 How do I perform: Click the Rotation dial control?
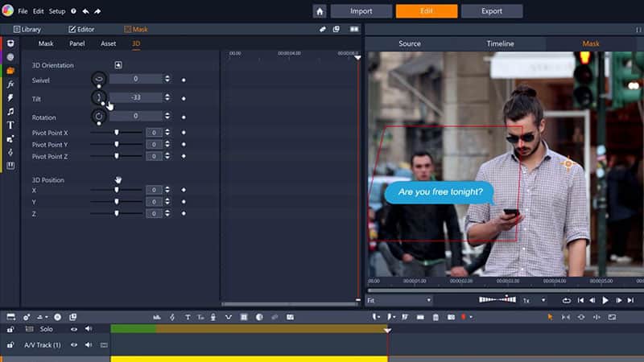(98, 117)
